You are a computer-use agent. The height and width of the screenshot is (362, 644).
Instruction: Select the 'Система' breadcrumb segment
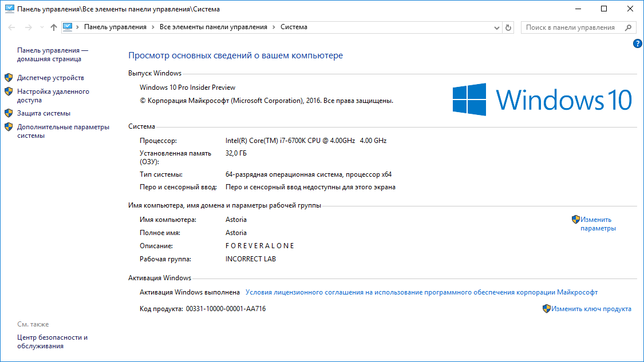pos(294,27)
